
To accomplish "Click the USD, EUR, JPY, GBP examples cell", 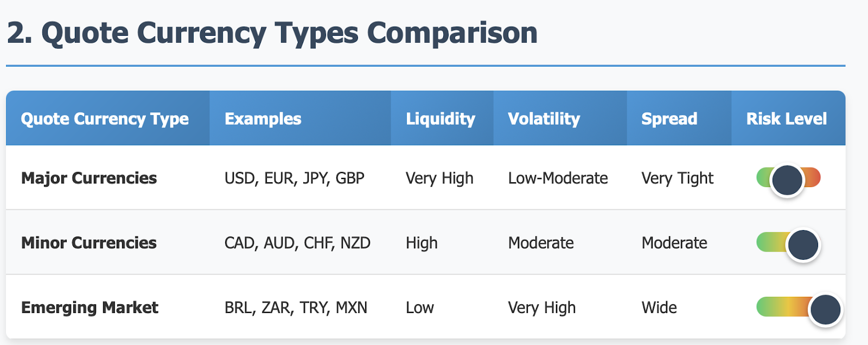I will click(294, 178).
